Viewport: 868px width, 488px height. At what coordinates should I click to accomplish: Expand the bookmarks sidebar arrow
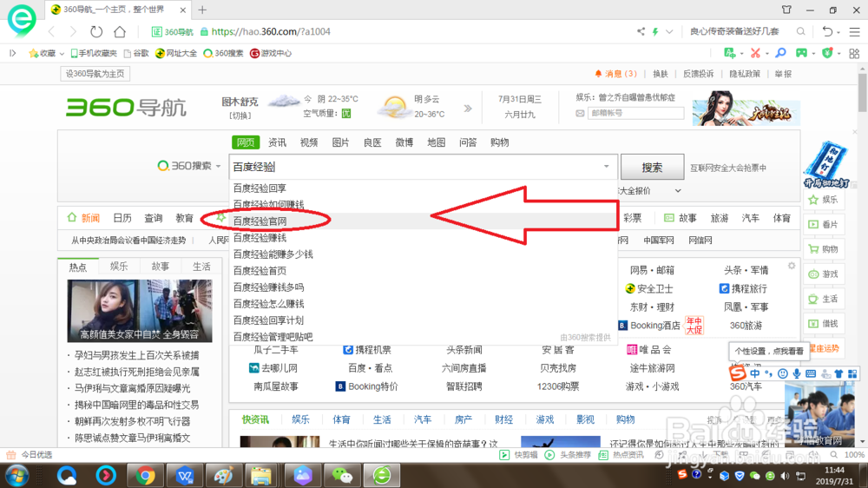[13, 53]
